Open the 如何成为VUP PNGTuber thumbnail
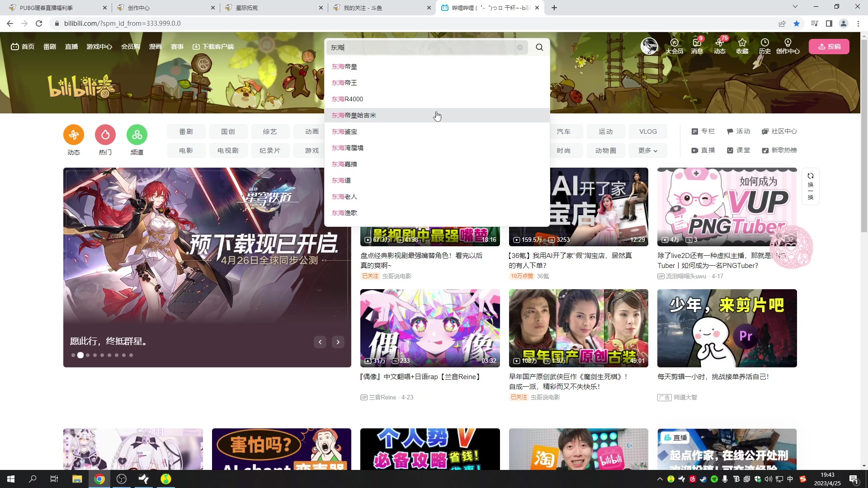Image resolution: width=868 pixels, height=488 pixels. [727, 207]
